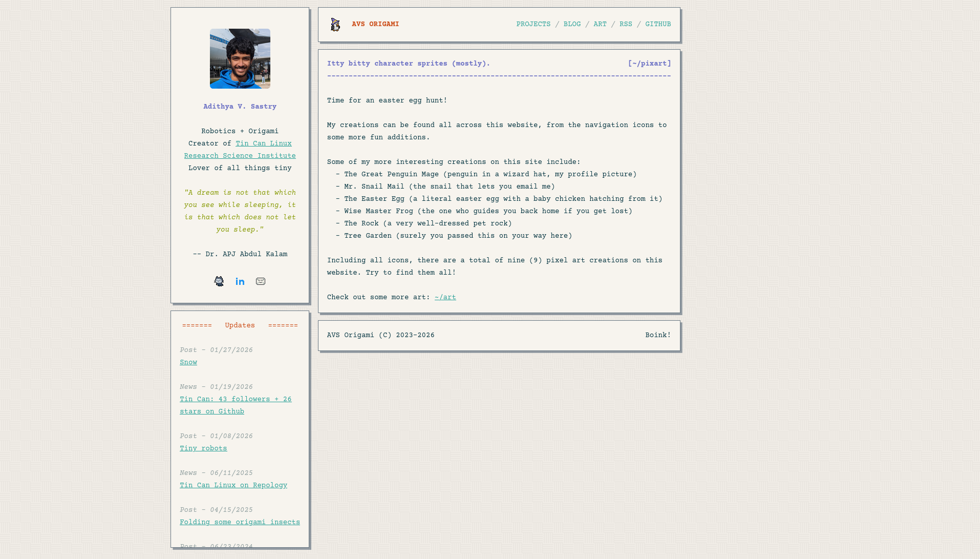
Task: Read the Tiny robots post
Action: [x=203, y=449]
